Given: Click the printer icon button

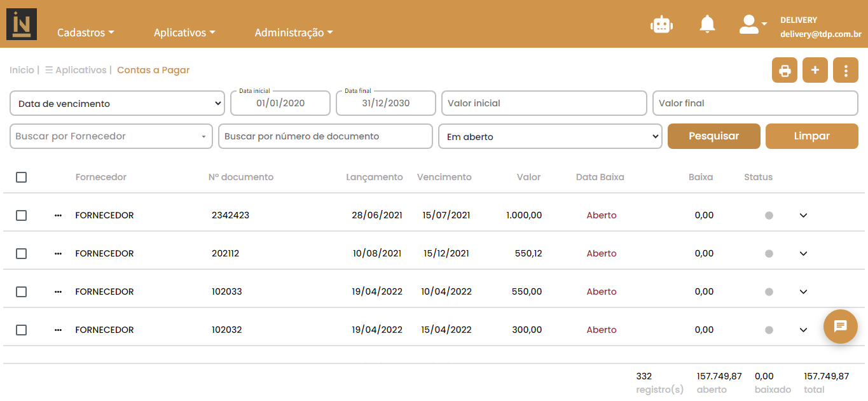Looking at the screenshot, I should [785, 70].
